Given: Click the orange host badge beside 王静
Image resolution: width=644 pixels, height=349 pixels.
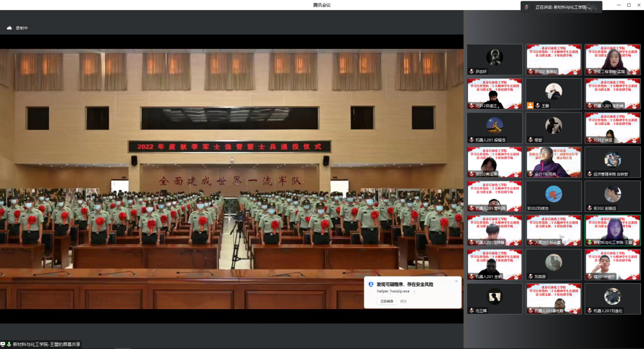Looking at the screenshot, I should [530, 105].
